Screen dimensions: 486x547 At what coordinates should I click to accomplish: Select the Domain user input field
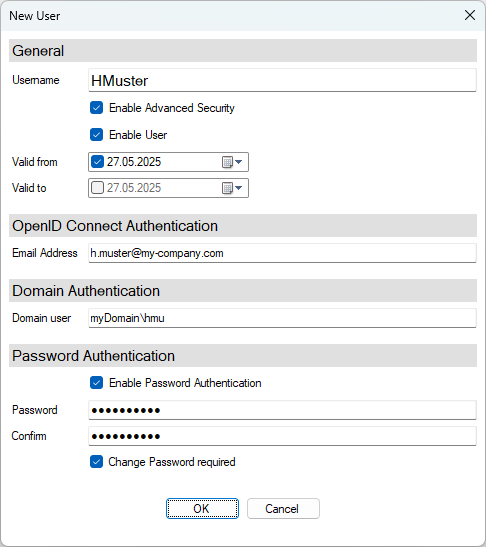(282, 318)
